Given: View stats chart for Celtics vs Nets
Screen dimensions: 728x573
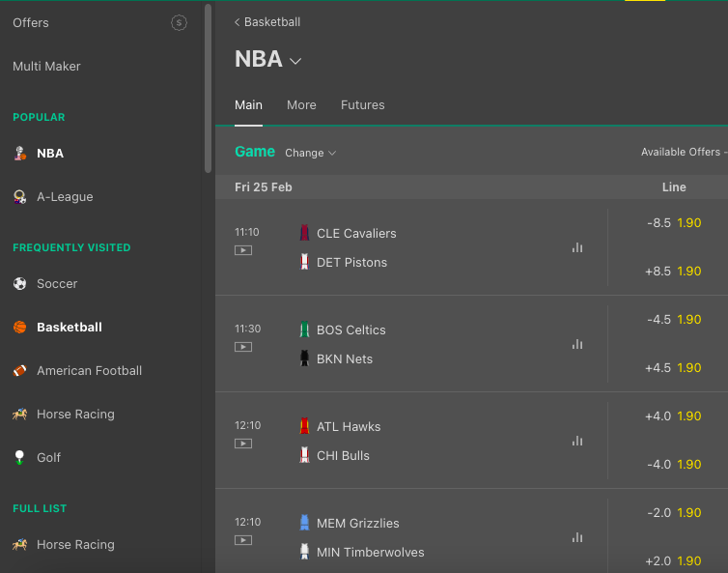Looking at the screenshot, I should coord(577,344).
